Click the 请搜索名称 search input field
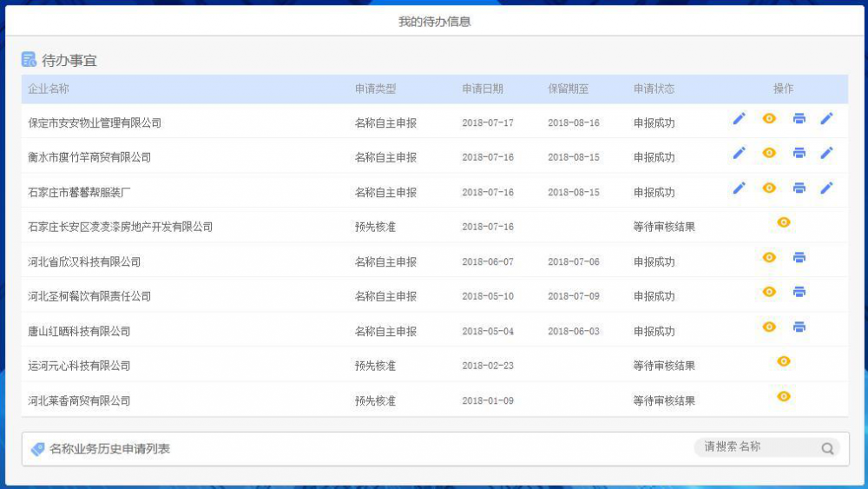The image size is (868, 489). pos(755,447)
